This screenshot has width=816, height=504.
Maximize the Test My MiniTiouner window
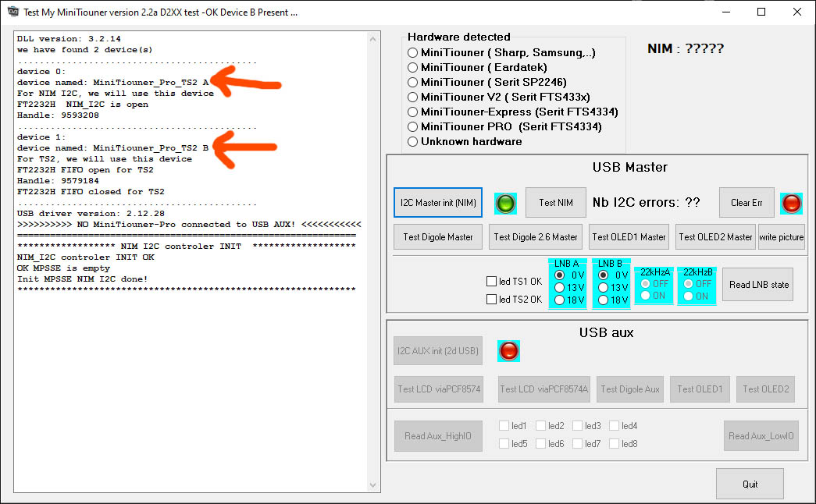(761, 12)
